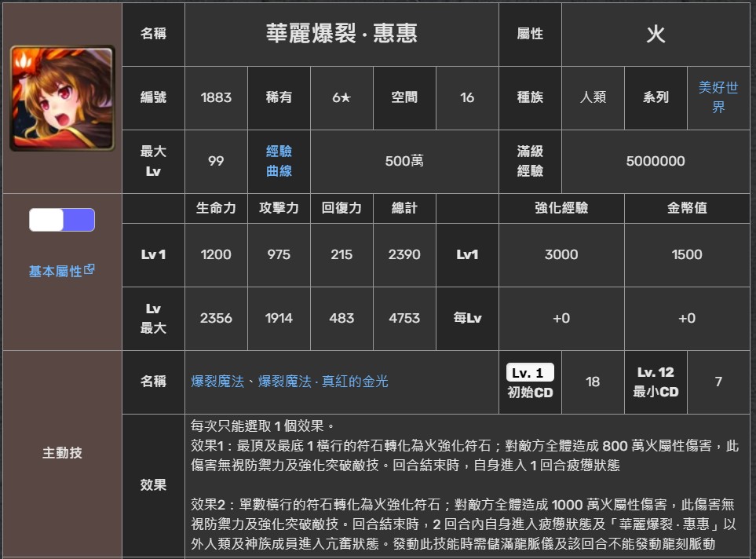Follow the 經驗曲線 link
This screenshot has width=756, height=559.
pyautogui.click(x=279, y=161)
